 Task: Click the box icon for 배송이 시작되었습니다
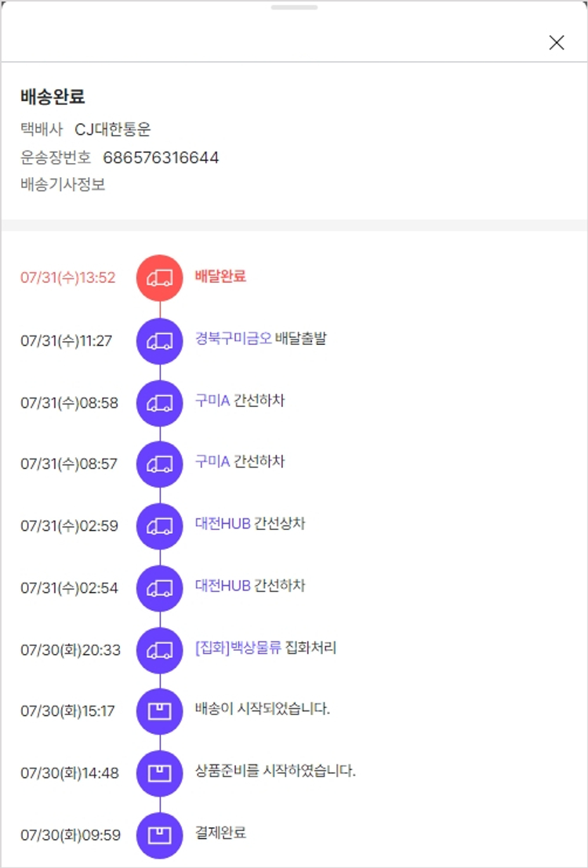pos(160,711)
